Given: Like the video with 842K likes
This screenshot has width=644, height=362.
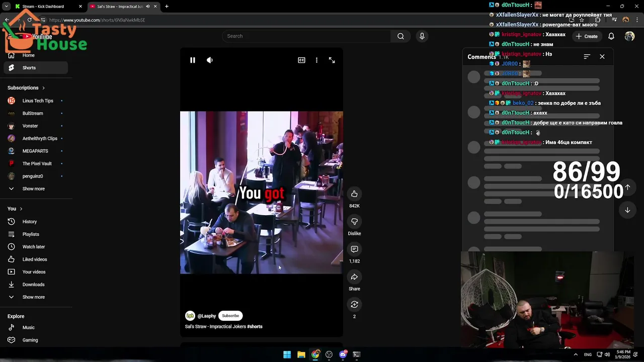Looking at the screenshot, I should pos(354,194).
